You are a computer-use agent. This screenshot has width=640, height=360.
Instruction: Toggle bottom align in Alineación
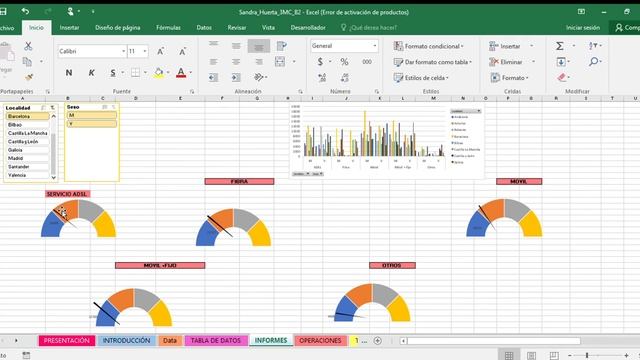pos(259,46)
